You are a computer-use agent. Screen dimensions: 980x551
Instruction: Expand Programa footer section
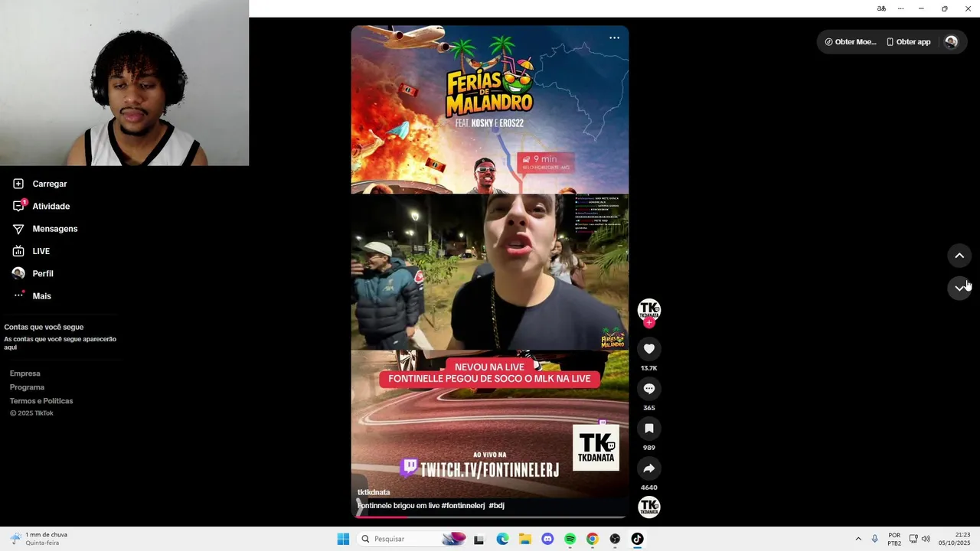(x=28, y=387)
